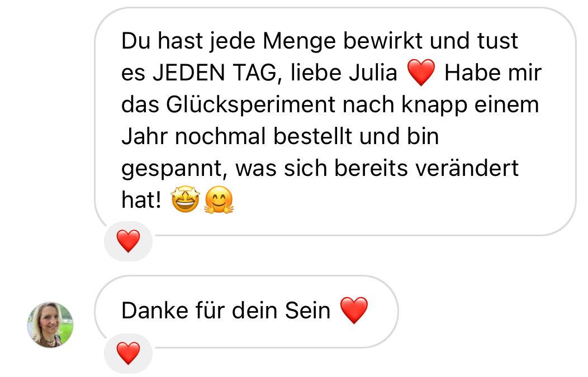Tap the heart reaction under 'Danke für dein Sein'
Screen dimensions: 588x377
tap(128, 353)
